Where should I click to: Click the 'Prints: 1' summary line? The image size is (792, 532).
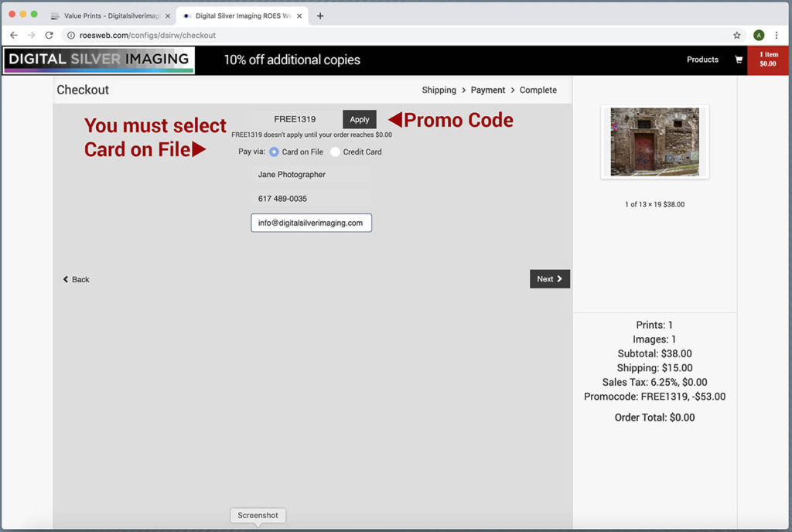tap(654, 325)
